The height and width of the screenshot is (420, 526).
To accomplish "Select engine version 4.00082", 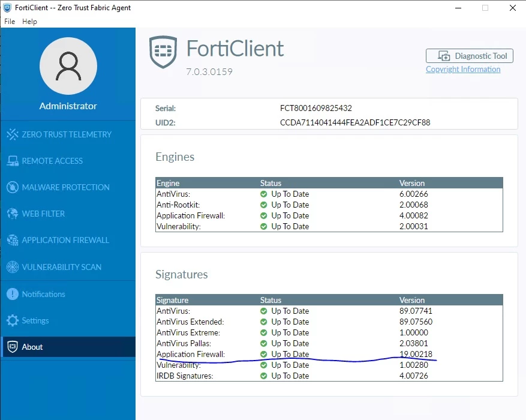I will coord(414,215).
